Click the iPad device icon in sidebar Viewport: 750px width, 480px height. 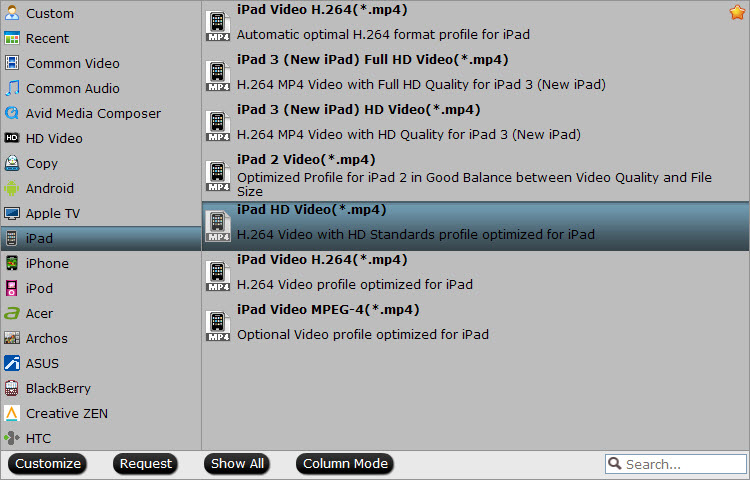tap(12, 238)
